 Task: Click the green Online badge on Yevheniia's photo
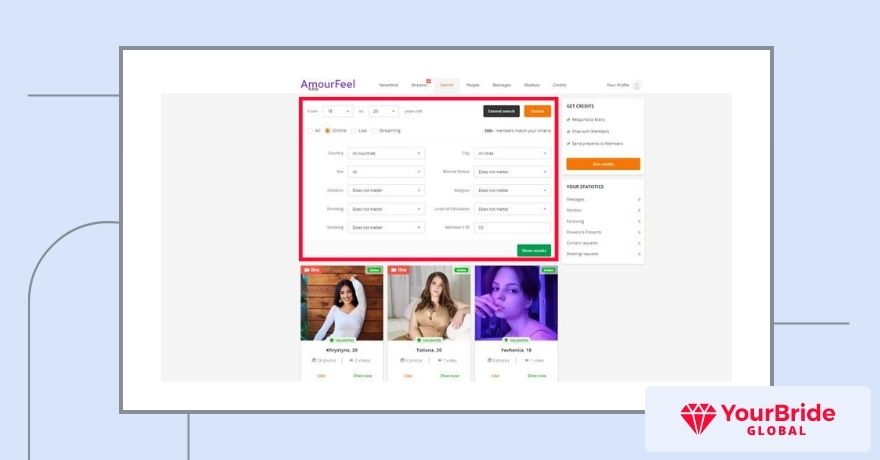click(x=548, y=270)
